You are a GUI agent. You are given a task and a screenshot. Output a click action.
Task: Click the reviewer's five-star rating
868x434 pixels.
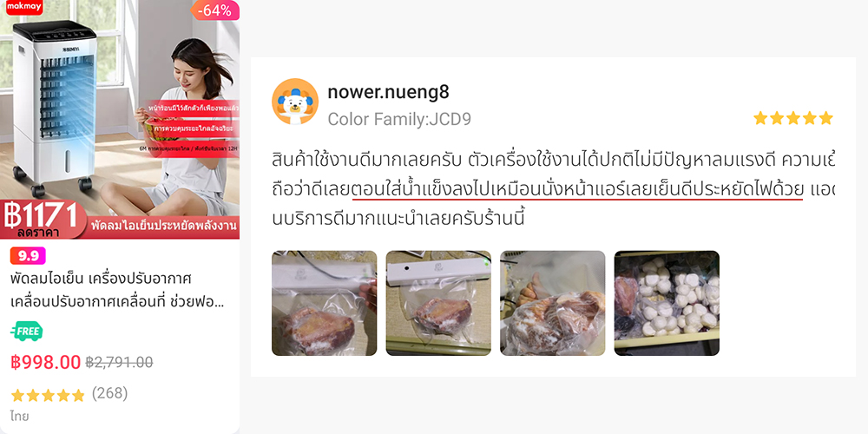click(792, 118)
